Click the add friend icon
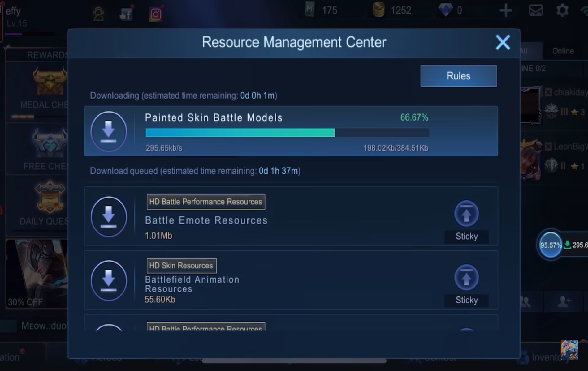The height and width of the screenshot is (371, 588). (564, 301)
